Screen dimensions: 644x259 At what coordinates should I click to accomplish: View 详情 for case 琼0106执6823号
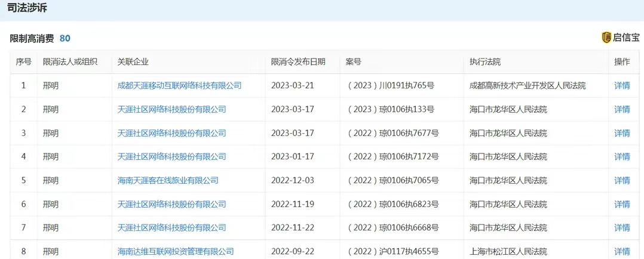tap(622, 205)
